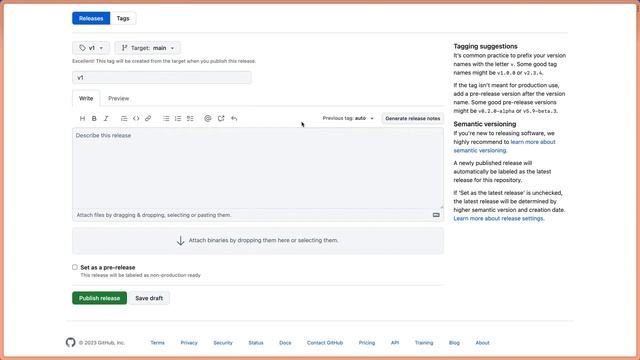Click the release title field containing v1
This screenshot has height=360, width=640.
pyautogui.click(x=162, y=78)
